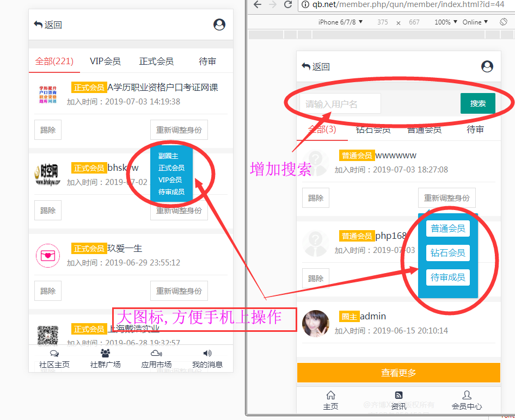The height and width of the screenshot is (420, 515).
Task: Click admin's avatar thumbnail
Action: click(x=316, y=324)
